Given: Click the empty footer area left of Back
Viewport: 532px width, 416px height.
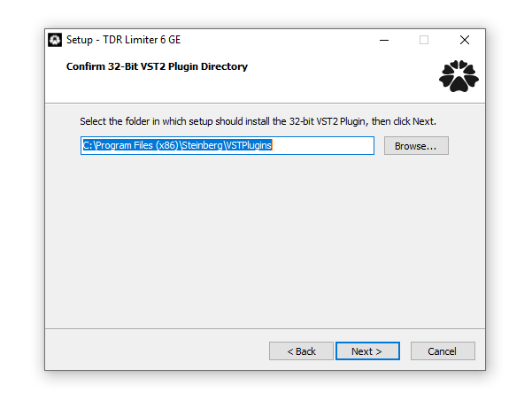Looking at the screenshot, I should click(156, 351).
